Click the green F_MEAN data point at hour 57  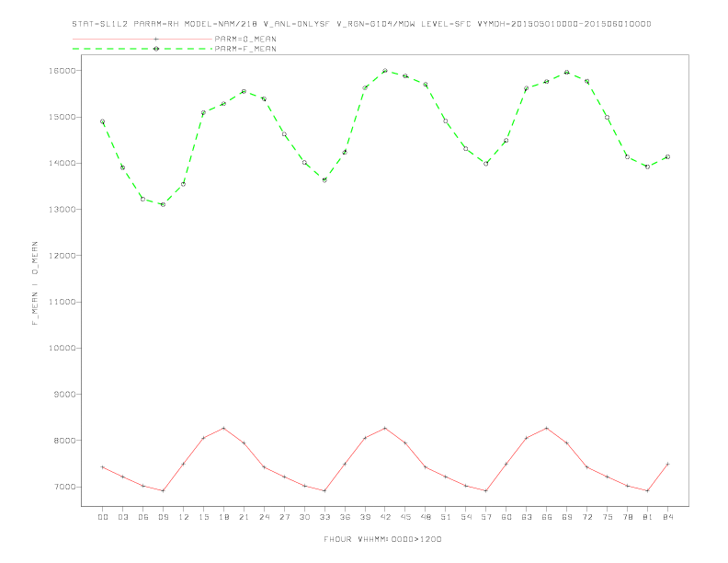click(x=486, y=164)
